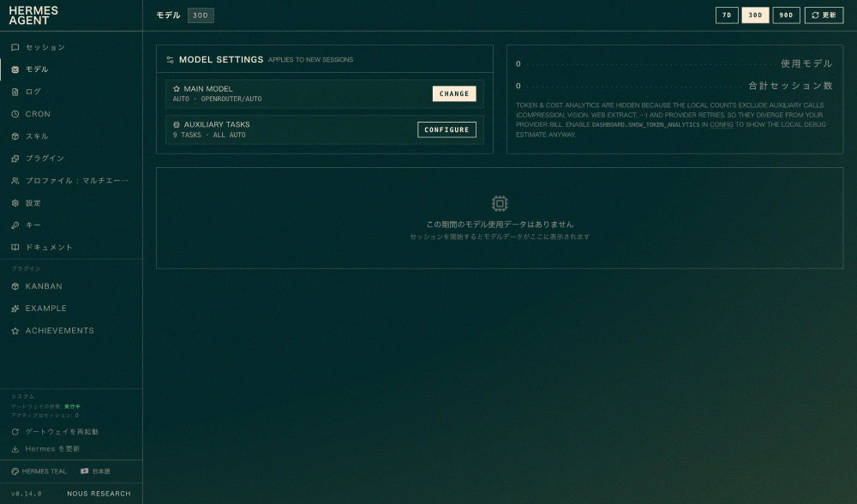Click the NOUS RESEARCH footer text
857x504 pixels.
[99, 494]
